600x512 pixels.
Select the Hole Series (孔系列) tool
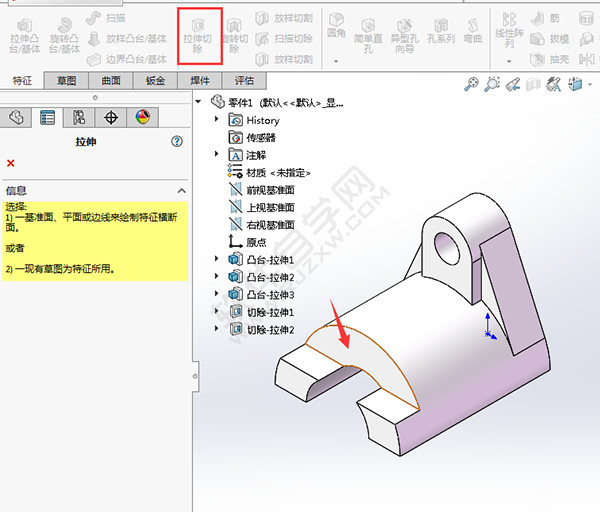(x=441, y=31)
